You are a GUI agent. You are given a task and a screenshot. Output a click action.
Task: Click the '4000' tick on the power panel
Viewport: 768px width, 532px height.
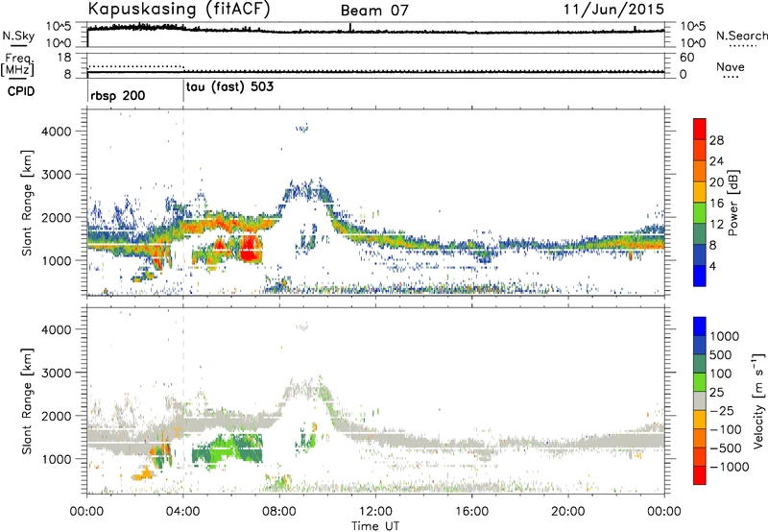point(56,132)
